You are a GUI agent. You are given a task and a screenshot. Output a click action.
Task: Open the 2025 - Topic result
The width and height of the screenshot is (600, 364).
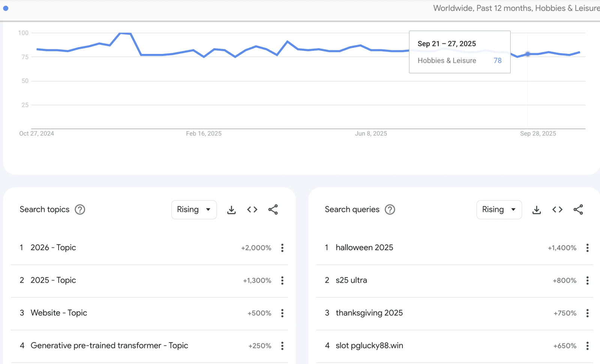tap(53, 280)
